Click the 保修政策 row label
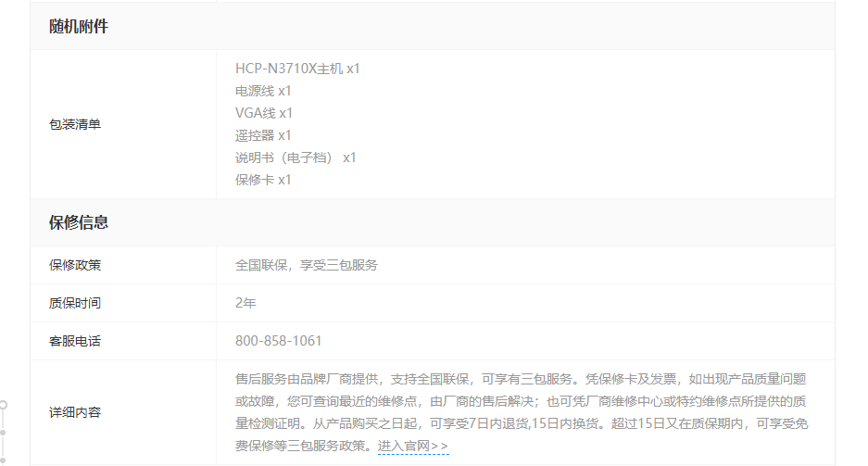The width and height of the screenshot is (868, 466). point(75,265)
